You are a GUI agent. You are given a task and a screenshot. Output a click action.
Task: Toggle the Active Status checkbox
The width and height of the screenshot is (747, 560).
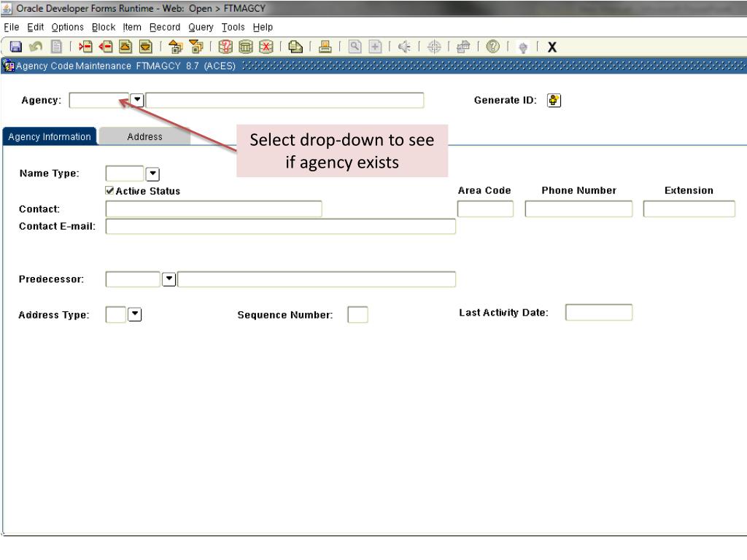coord(109,190)
